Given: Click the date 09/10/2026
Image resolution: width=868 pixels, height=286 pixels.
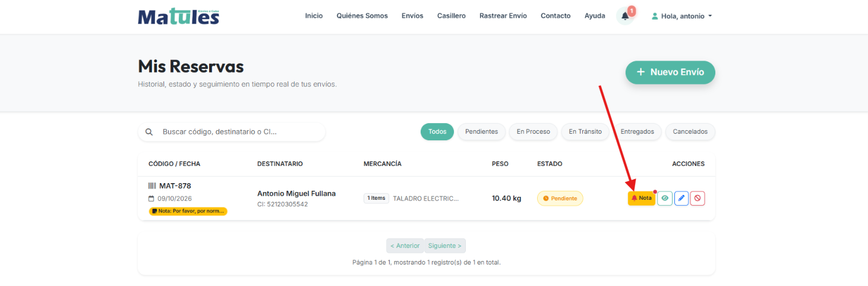Looking at the screenshot, I should point(175,199).
